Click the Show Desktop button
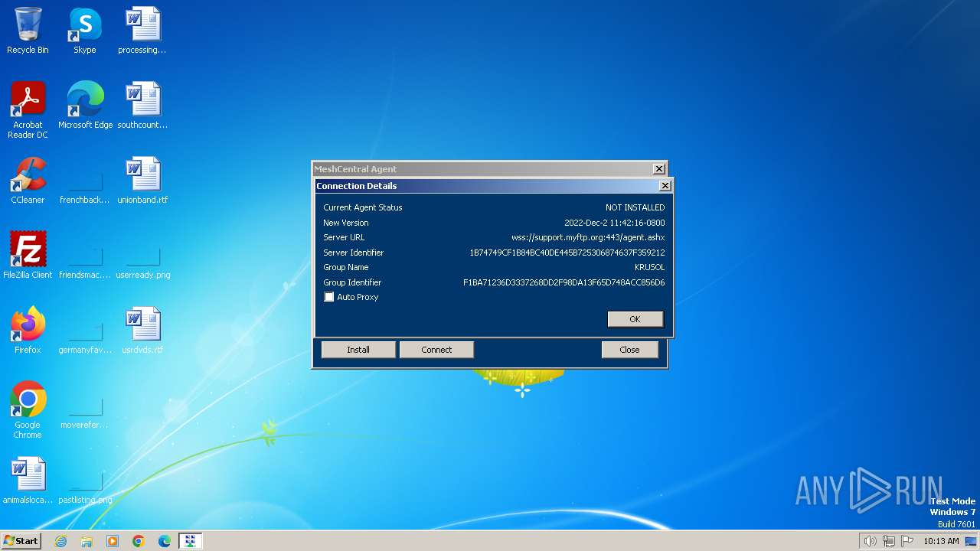The height and width of the screenshot is (551, 980). point(971,541)
